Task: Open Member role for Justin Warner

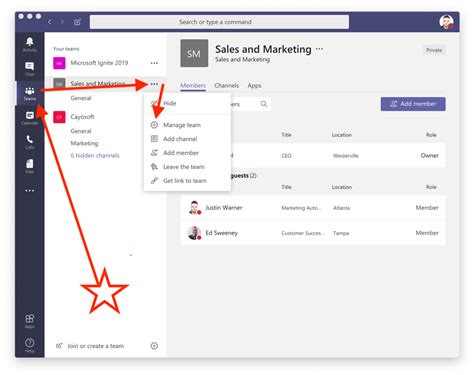Action: click(427, 208)
